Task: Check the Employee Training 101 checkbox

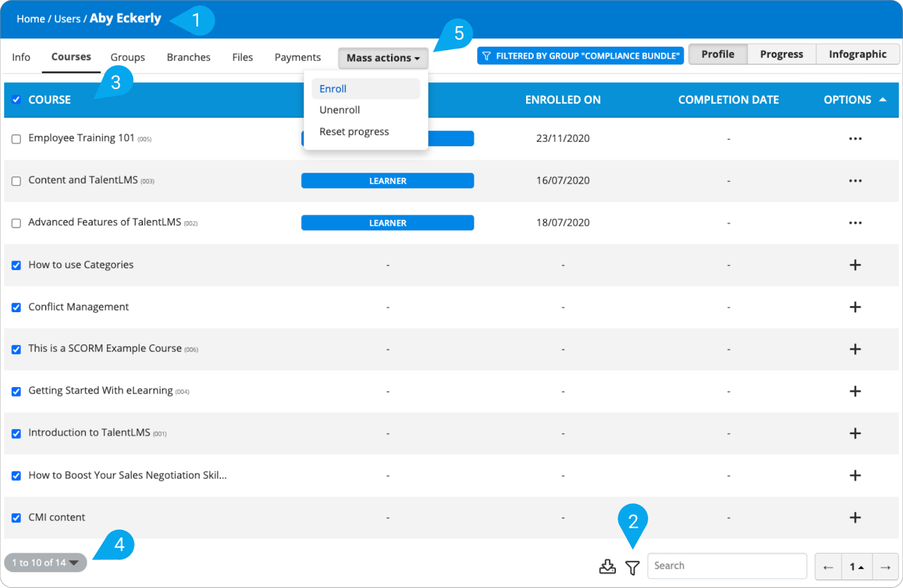Action: click(x=16, y=139)
